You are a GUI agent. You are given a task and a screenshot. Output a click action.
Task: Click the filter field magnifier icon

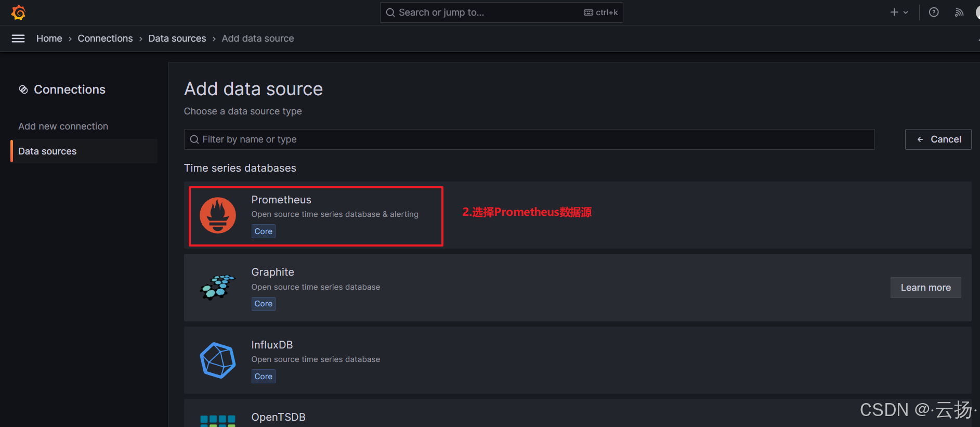click(x=194, y=139)
